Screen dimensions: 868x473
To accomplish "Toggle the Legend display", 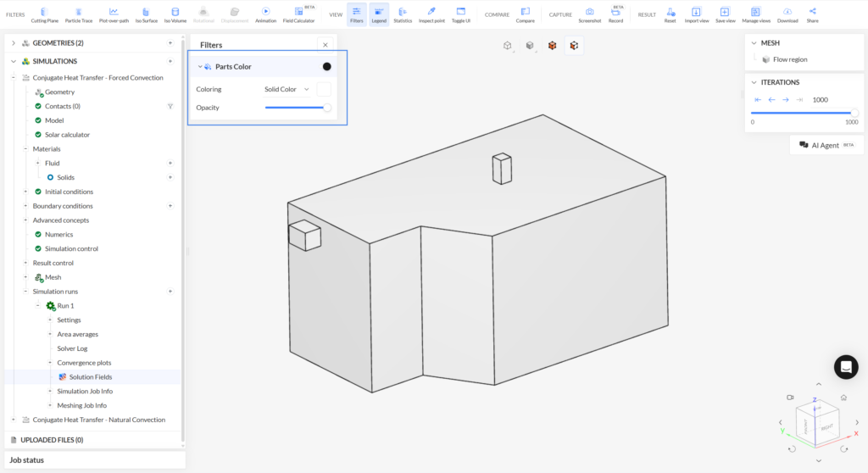I will point(379,15).
